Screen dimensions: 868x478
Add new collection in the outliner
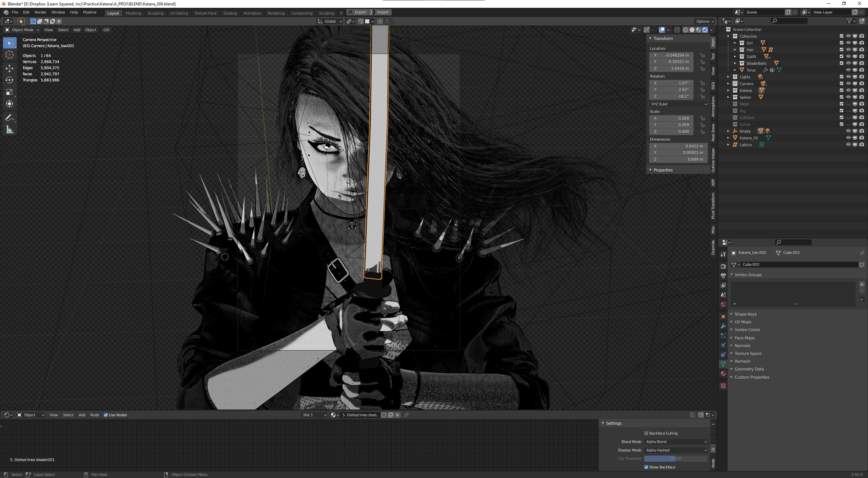pyautogui.click(x=862, y=21)
